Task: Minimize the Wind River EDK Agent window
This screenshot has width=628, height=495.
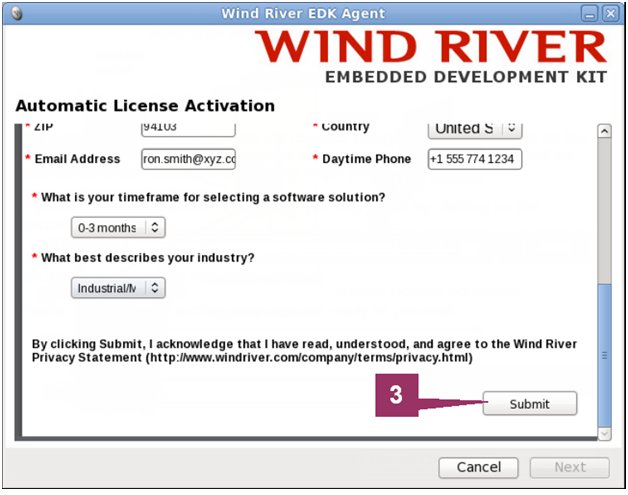Action: (589, 13)
